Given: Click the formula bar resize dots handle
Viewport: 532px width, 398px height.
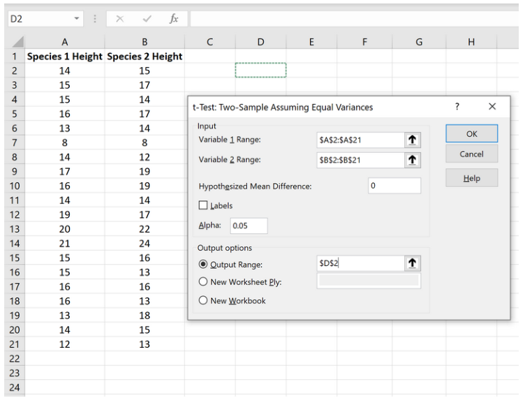Looking at the screenshot, I should pos(95,19).
